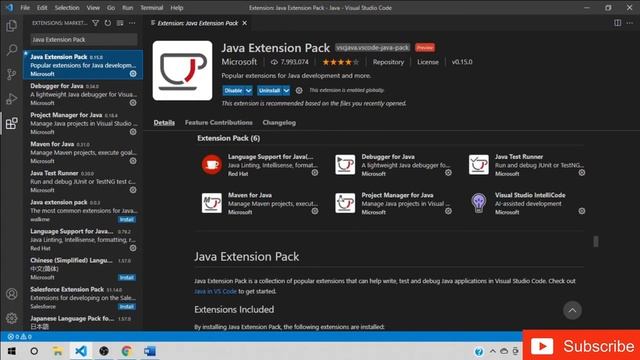Manage gear for Language Support for Java in sidebar
The width and height of the screenshot is (640, 360).
pyautogui.click(x=133, y=248)
